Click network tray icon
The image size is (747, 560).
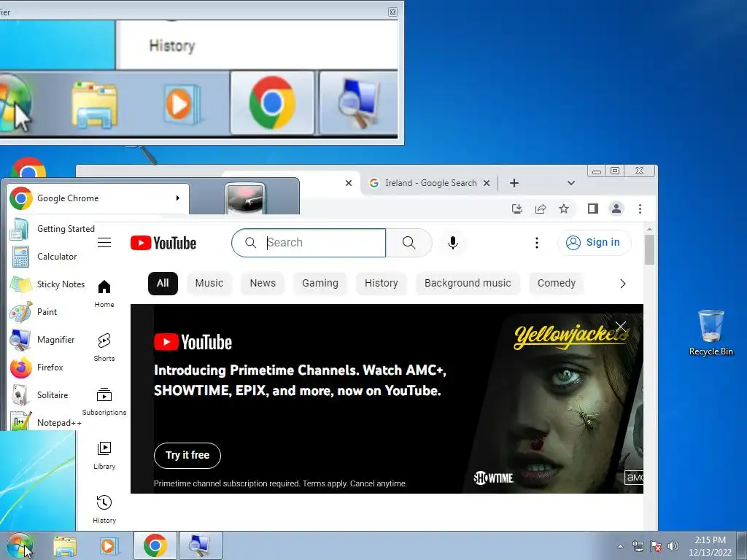click(x=638, y=546)
